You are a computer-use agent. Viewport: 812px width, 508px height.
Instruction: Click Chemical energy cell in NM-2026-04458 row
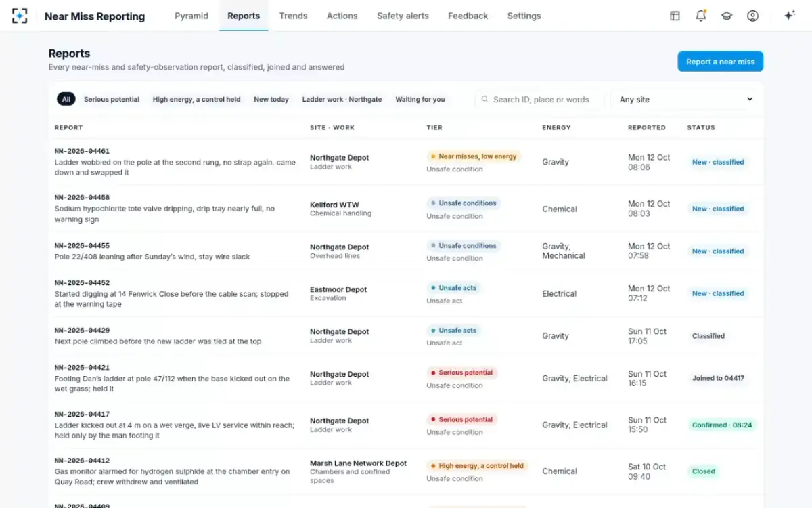click(x=560, y=209)
